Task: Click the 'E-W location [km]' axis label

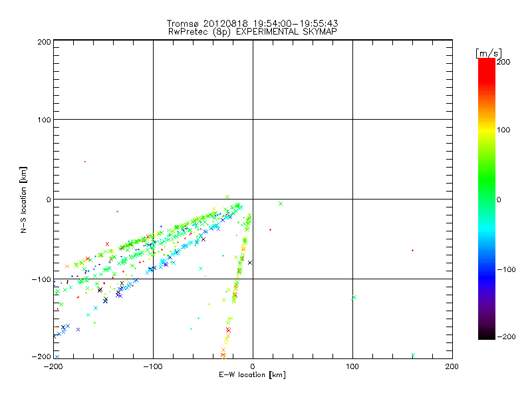Action: point(252,374)
